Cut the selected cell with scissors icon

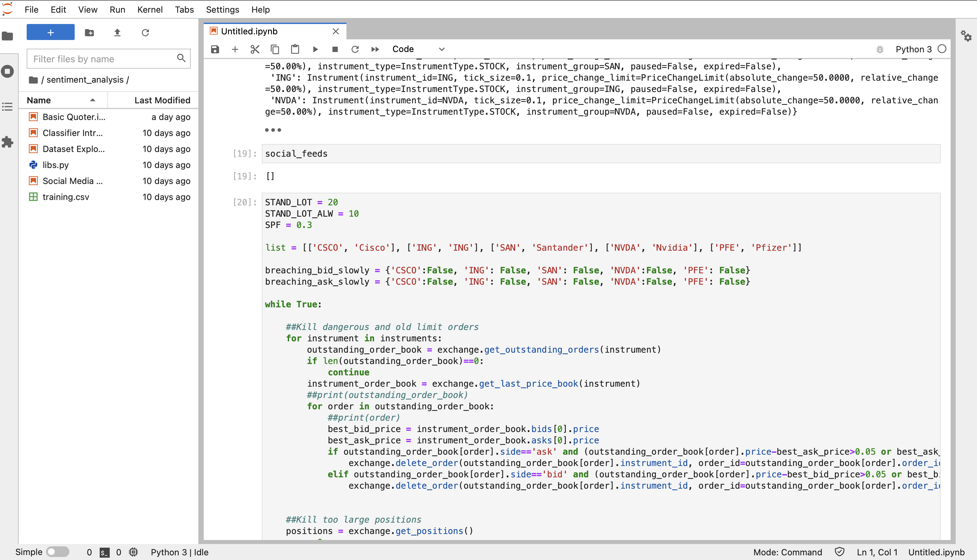click(255, 49)
